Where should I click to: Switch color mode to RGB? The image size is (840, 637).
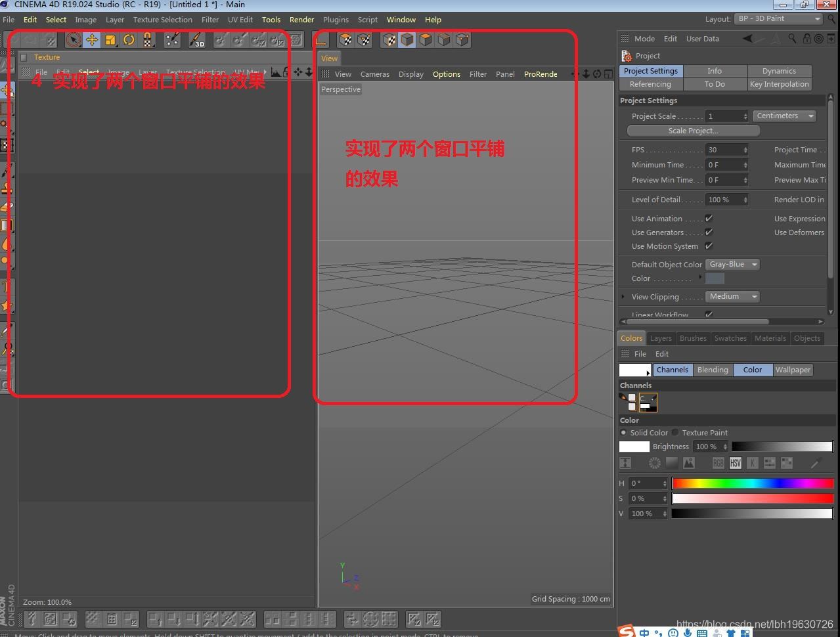click(x=718, y=463)
